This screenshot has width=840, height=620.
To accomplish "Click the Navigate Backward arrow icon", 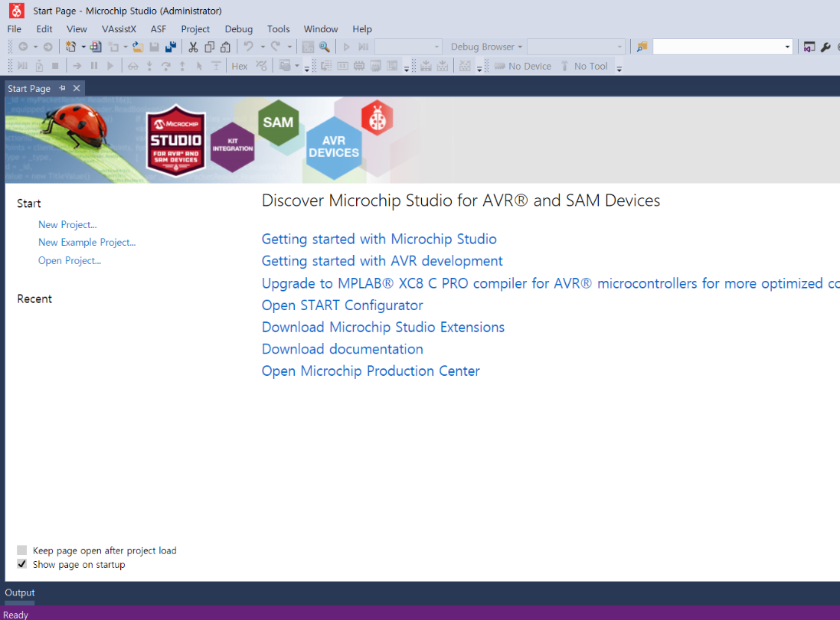I will coord(23,47).
